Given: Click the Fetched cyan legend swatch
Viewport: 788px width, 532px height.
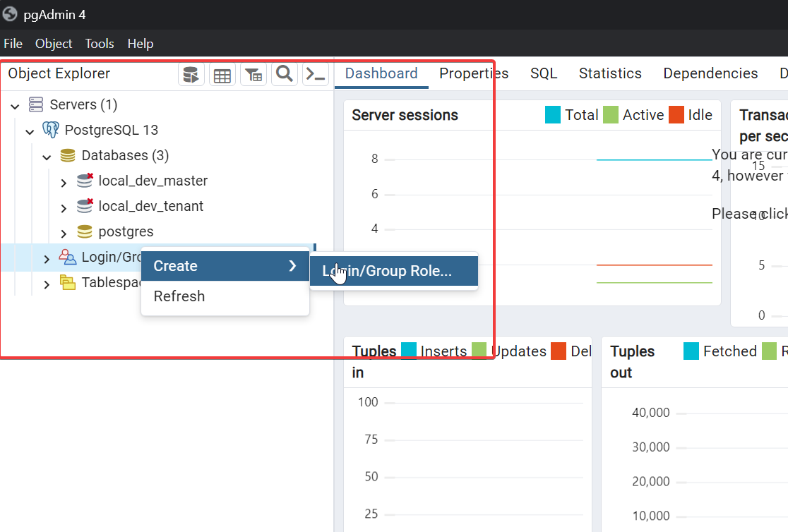Looking at the screenshot, I should coord(691,351).
